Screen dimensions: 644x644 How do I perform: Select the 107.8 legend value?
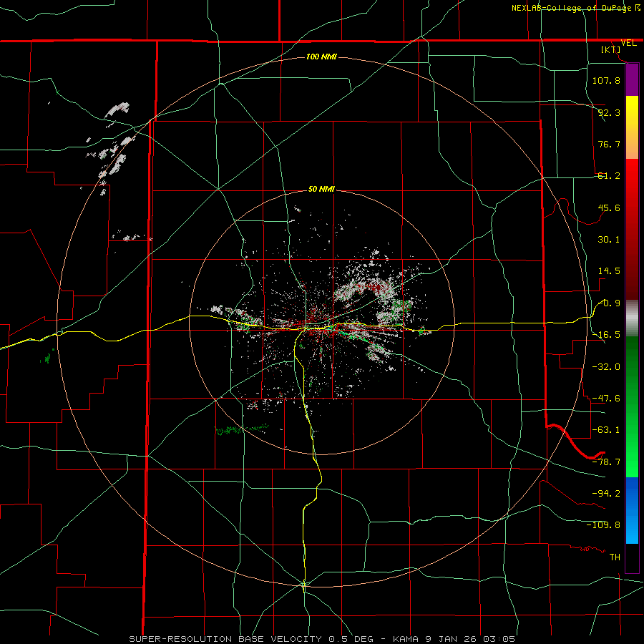(x=606, y=80)
